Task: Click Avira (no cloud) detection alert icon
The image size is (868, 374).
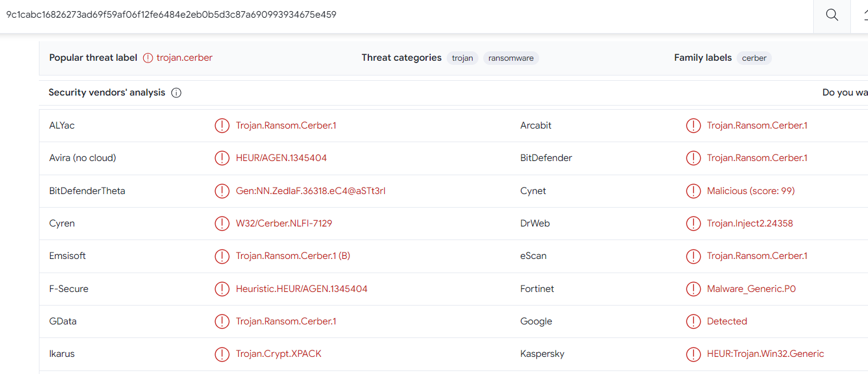Action: point(222,158)
